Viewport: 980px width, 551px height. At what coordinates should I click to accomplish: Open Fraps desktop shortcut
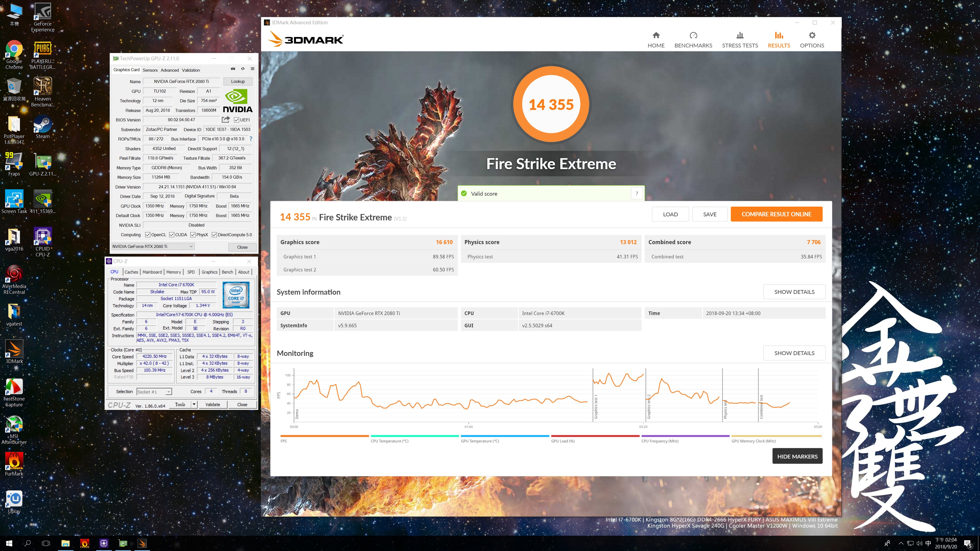point(14,164)
